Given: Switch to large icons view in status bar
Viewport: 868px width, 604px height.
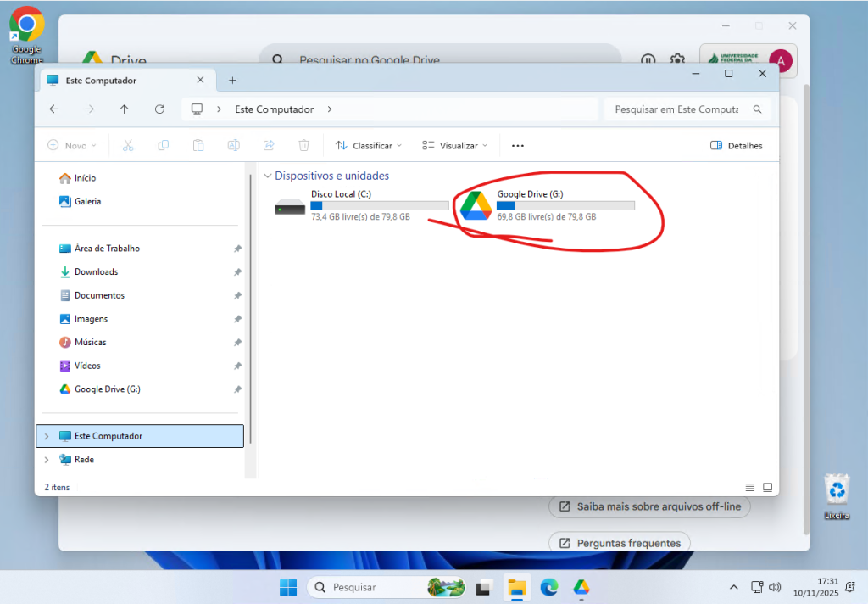Looking at the screenshot, I should pyautogui.click(x=767, y=488).
